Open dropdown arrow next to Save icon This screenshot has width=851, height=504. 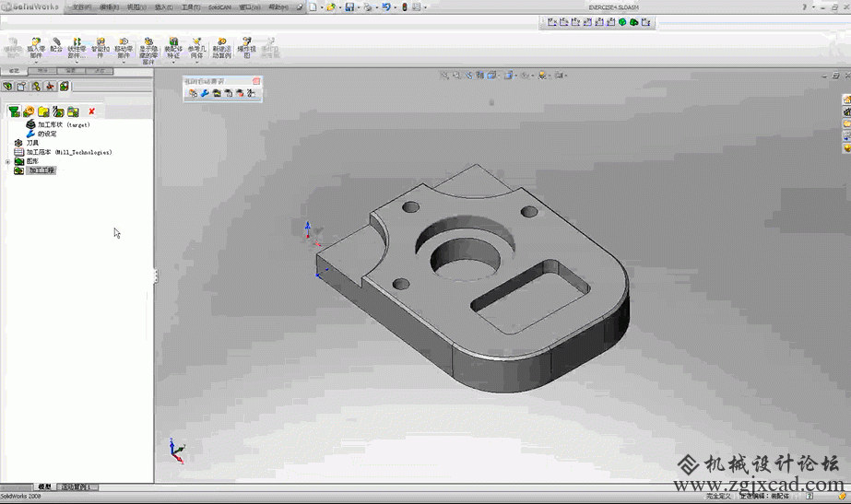click(359, 7)
